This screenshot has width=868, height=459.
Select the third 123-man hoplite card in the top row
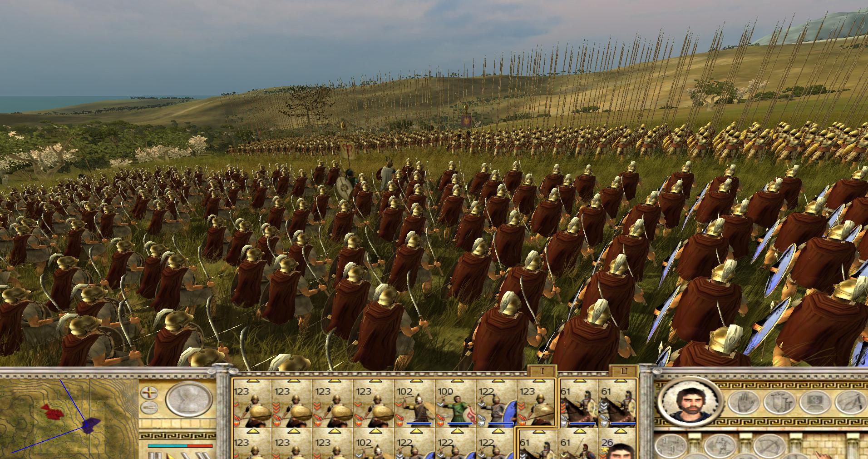pyautogui.click(x=333, y=404)
